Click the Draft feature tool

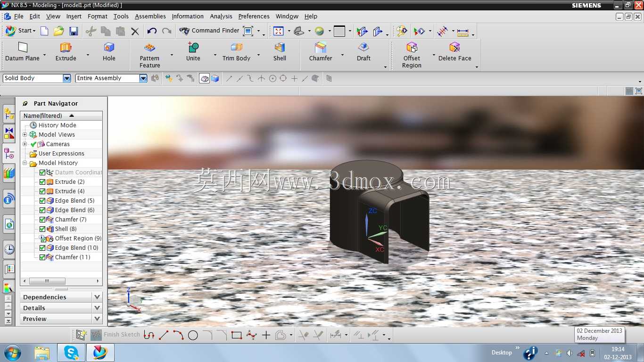(363, 52)
